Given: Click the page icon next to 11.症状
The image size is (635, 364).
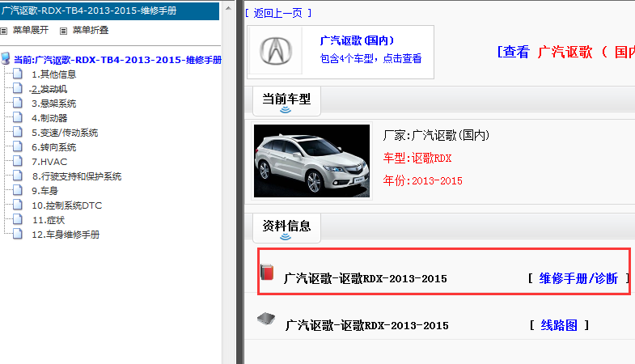Looking at the screenshot, I should [18, 219].
